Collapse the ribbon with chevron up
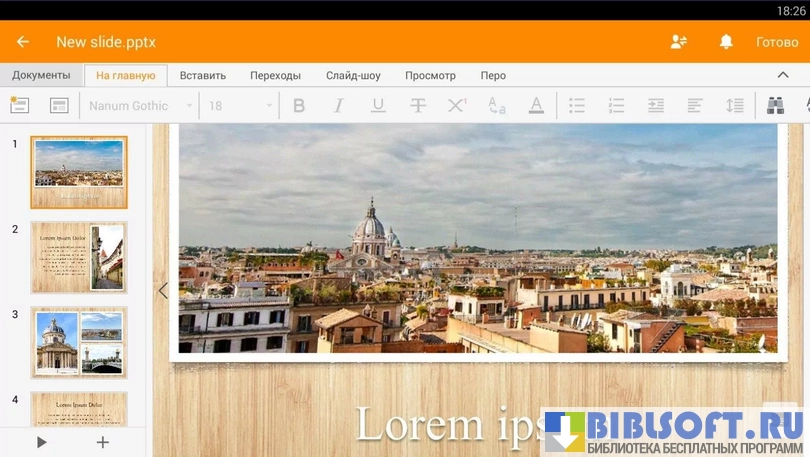Screen dimensions: 810x457 782,75
